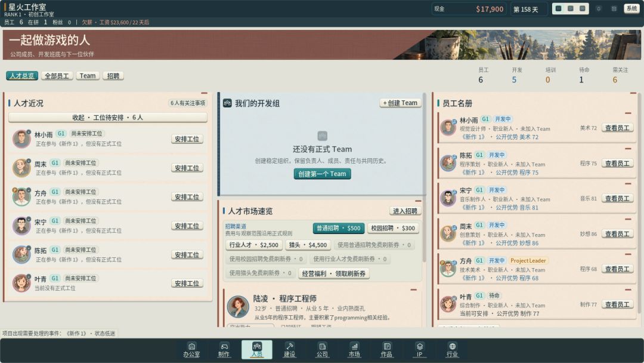Click the placeholder icon above 还没有正式 Team
644x363 pixels.
pyautogui.click(x=323, y=136)
